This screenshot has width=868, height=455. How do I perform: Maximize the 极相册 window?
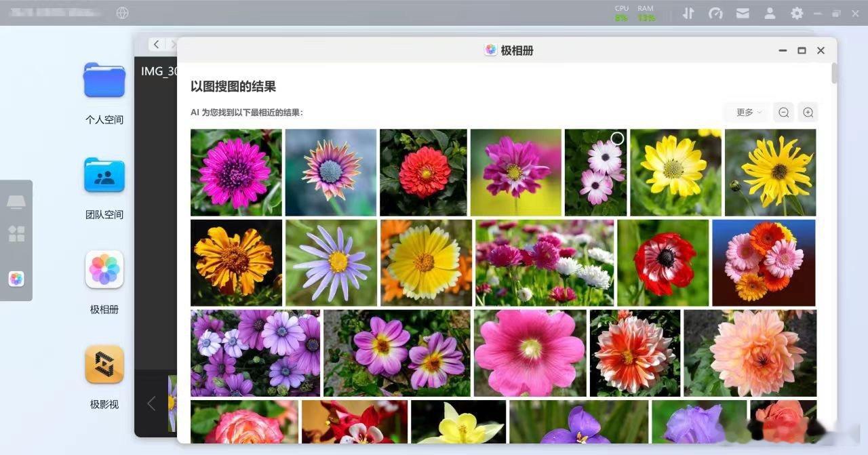click(802, 51)
